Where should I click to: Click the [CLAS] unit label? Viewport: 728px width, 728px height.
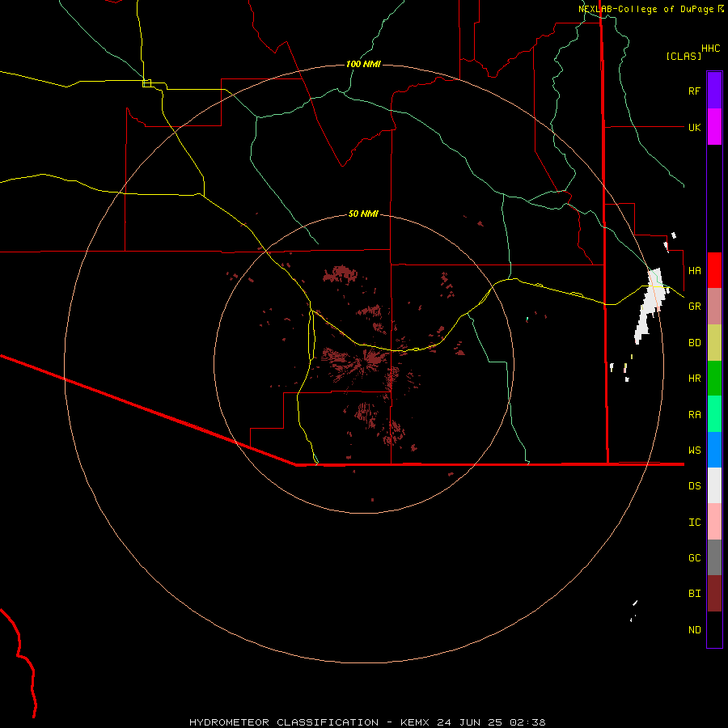click(684, 56)
